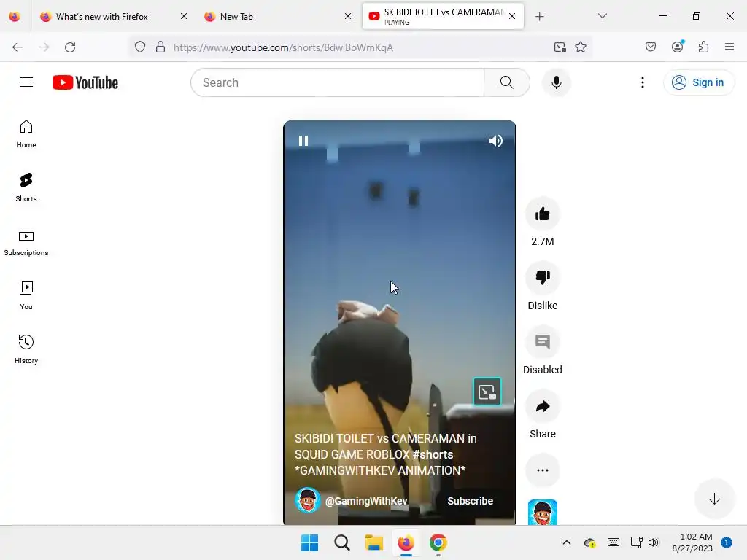
Task: Open Firefox View pinned icon
Action: [x=15, y=17]
